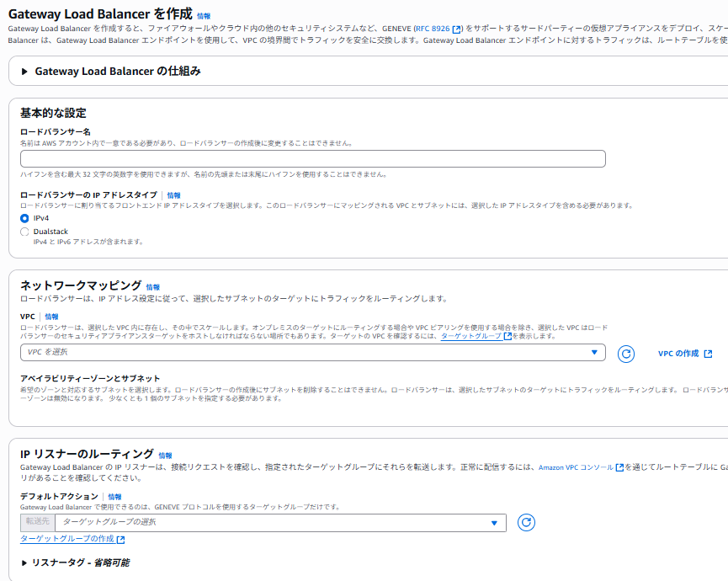Open the ターゲットグループの作成 link
Screen dimensions: 728x581
[x=67, y=539]
